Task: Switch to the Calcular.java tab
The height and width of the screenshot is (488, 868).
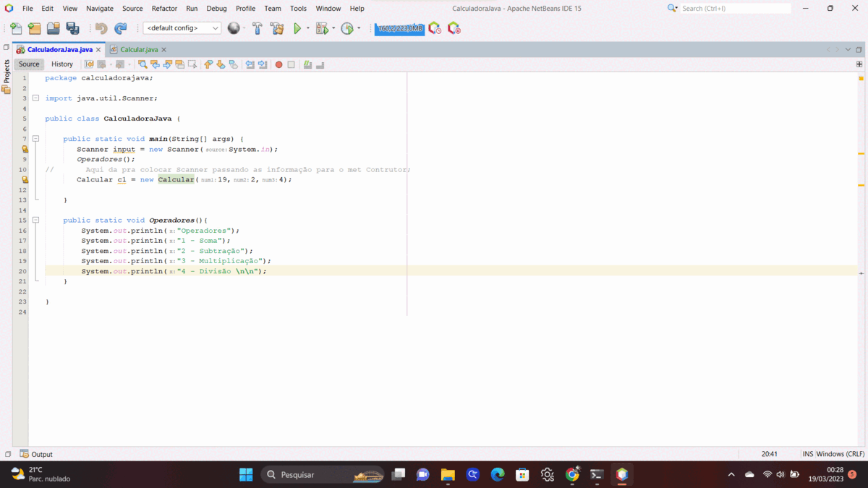Action: tap(140, 50)
